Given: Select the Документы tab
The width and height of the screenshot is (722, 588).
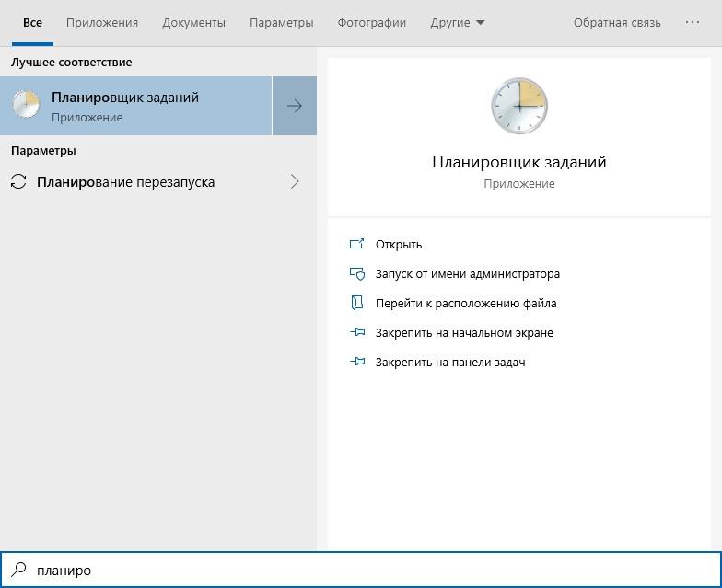Looking at the screenshot, I should [193, 22].
